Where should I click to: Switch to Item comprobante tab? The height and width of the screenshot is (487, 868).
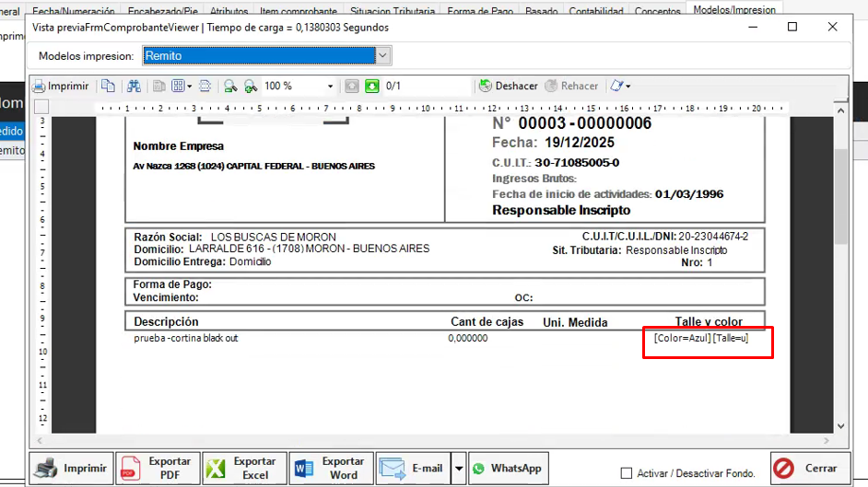tap(299, 11)
